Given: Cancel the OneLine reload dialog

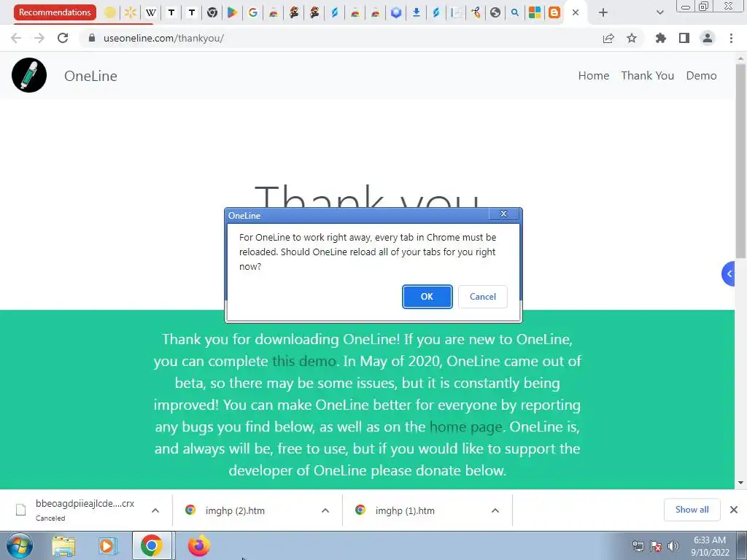Looking at the screenshot, I should (483, 297).
